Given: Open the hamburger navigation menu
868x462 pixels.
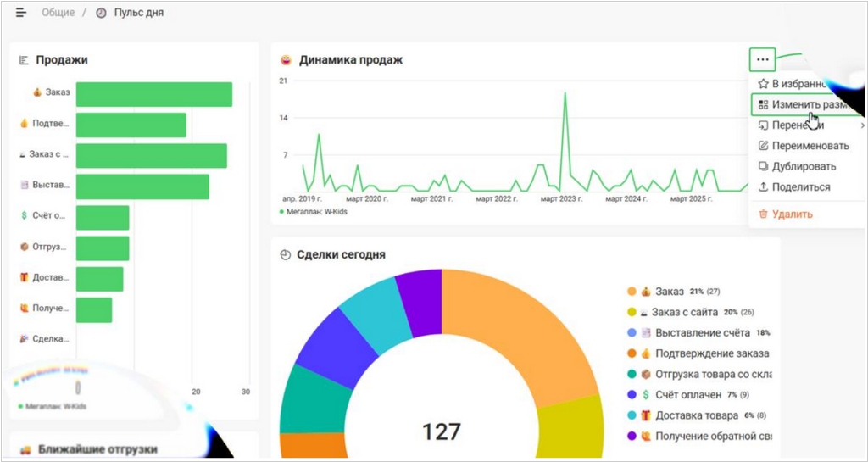Looking at the screenshot, I should point(21,13).
